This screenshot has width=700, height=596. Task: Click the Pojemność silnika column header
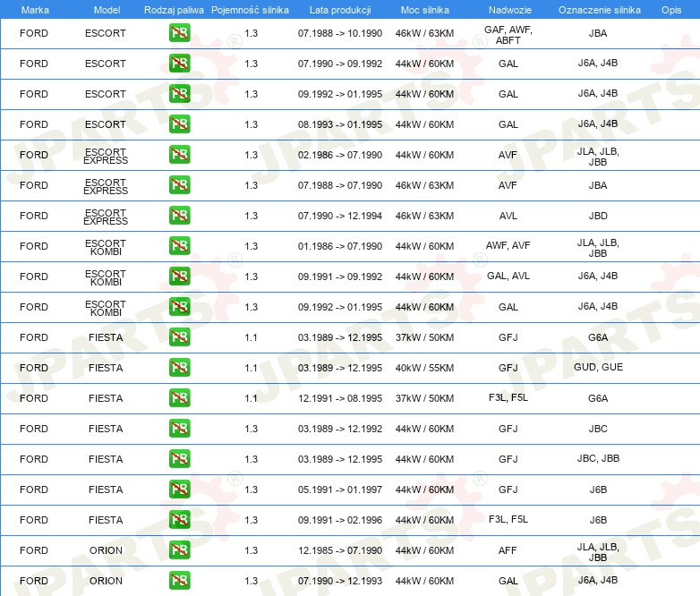tap(250, 10)
